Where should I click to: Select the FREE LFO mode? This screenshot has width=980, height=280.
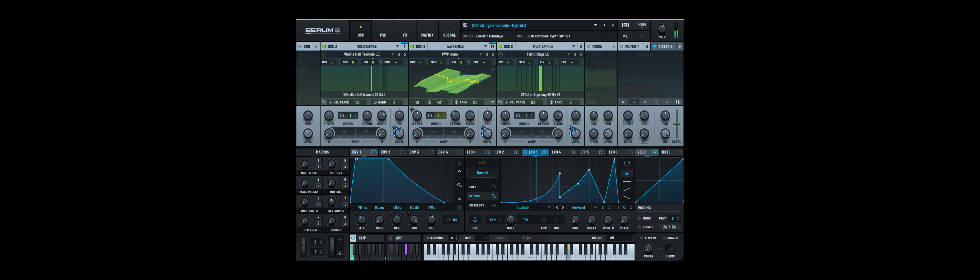(x=482, y=187)
